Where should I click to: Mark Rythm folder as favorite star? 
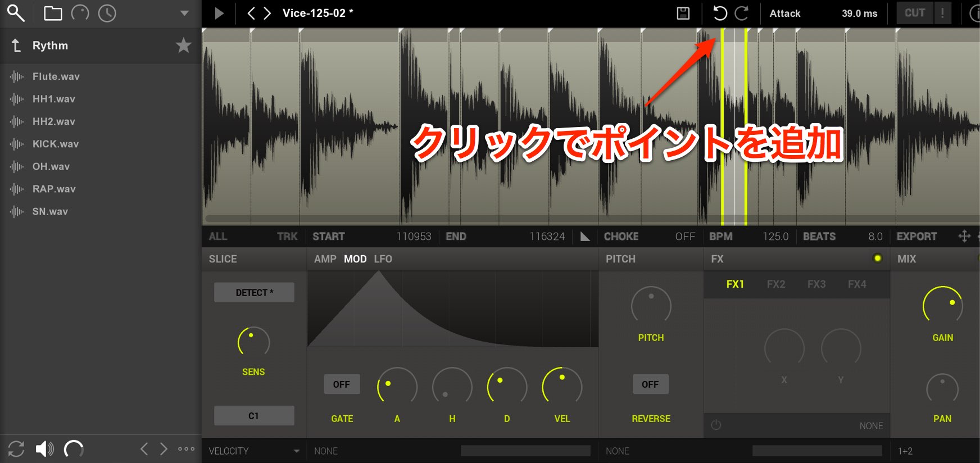pos(184,45)
